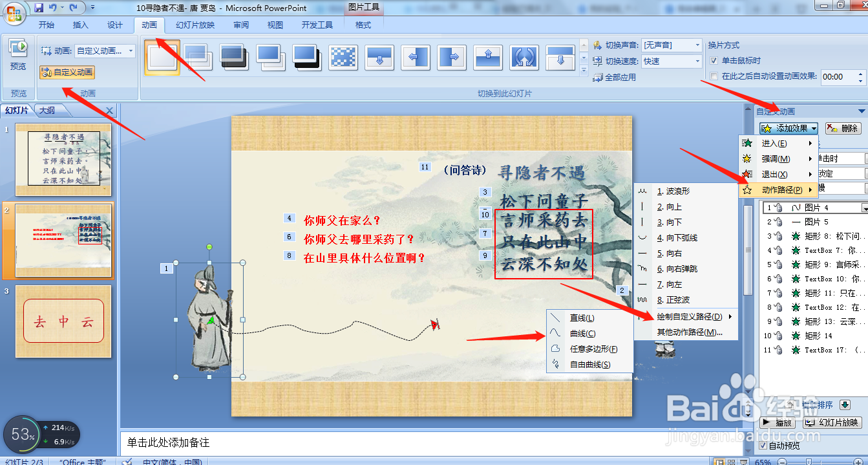Click the 删除 remove effect button
This screenshot has width=868, height=465.
point(843,128)
